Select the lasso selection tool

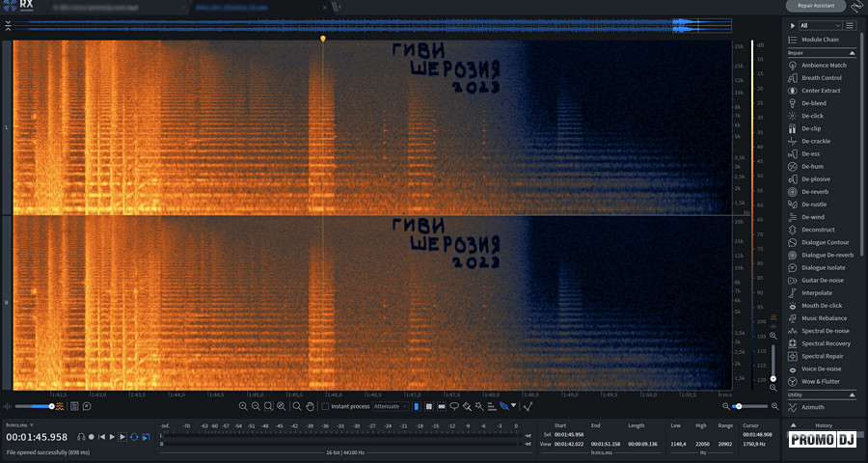pyautogui.click(x=453, y=406)
